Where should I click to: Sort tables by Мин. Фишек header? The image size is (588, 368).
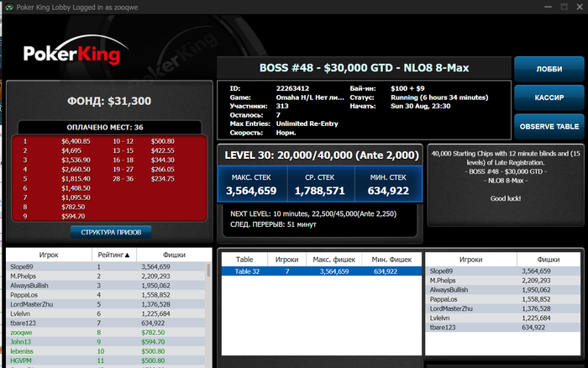[391, 260]
